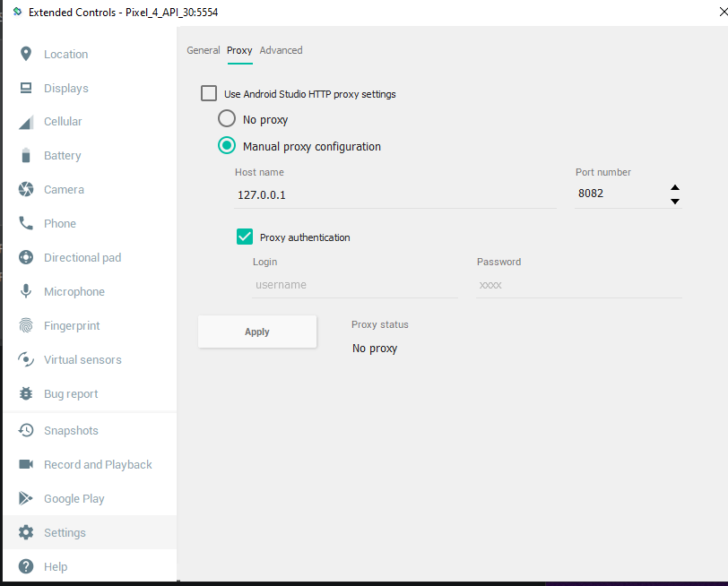Select Manual proxy configuration
Screen dimensions: 728x586
227,145
